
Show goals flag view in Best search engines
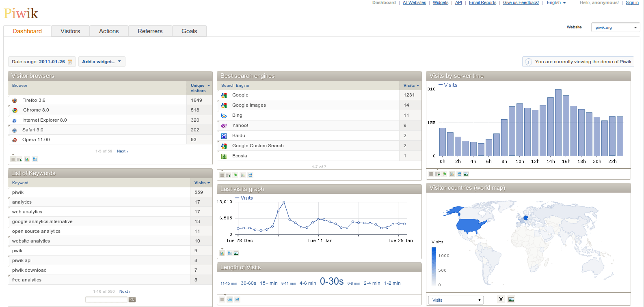click(236, 175)
